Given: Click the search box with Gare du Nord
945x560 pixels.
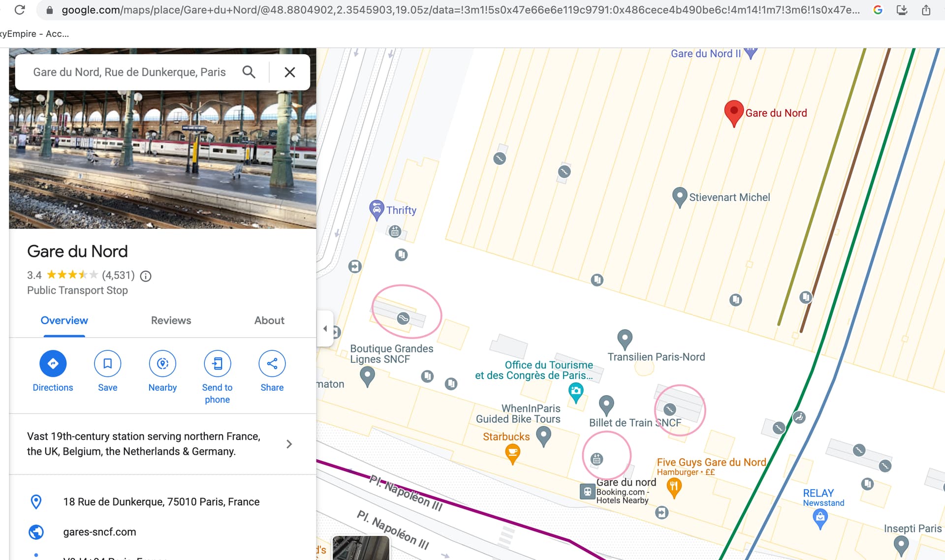Looking at the screenshot, I should (129, 72).
